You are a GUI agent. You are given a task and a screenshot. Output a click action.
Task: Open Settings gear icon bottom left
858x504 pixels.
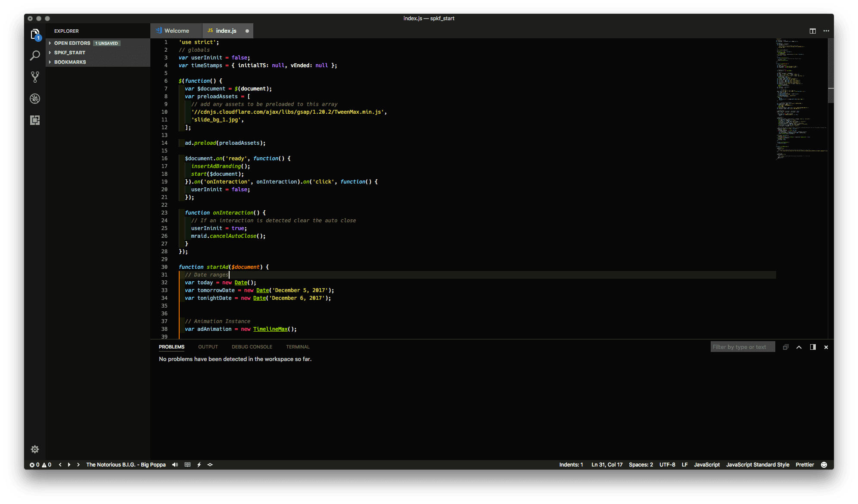[x=34, y=449]
